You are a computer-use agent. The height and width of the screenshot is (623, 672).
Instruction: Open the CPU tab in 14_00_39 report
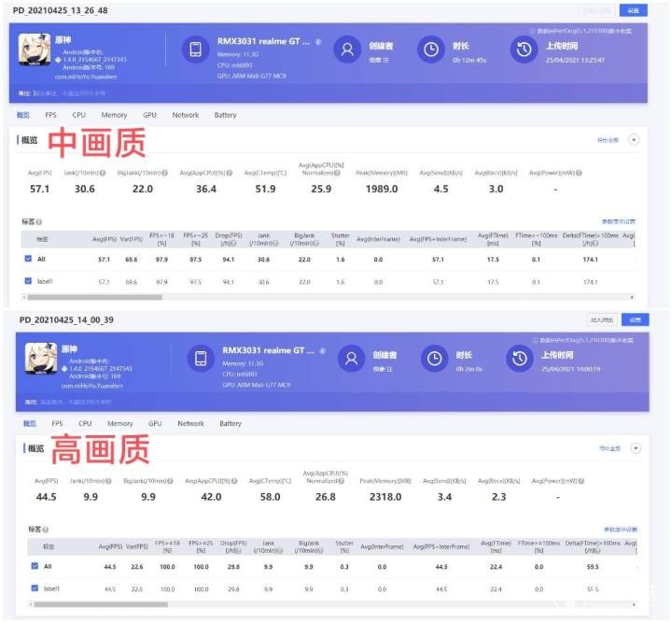pyautogui.click(x=85, y=423)
